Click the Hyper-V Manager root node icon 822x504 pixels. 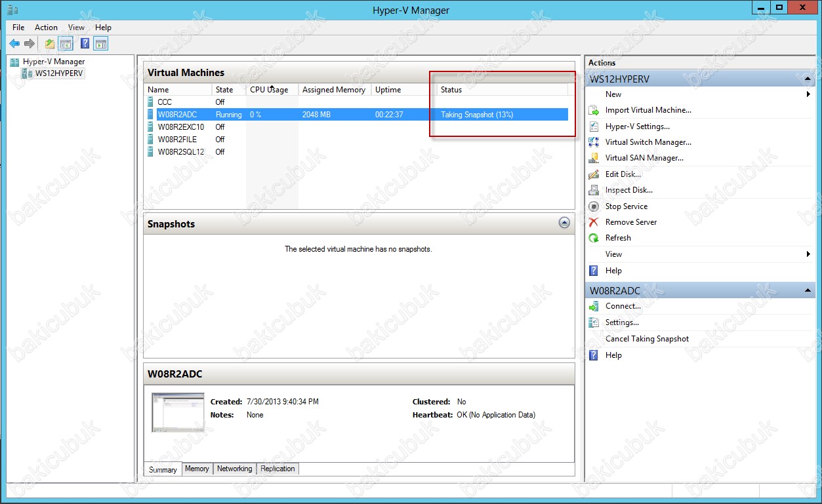pos(14,62)
